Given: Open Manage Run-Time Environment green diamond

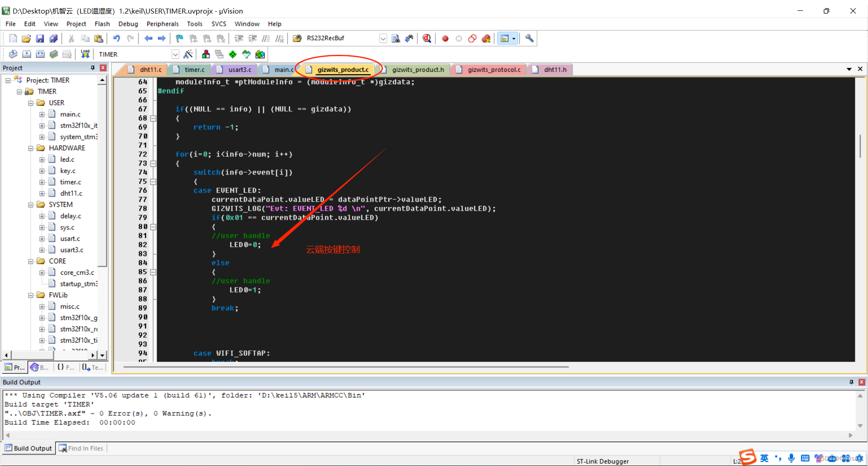Looking at the screenshot, I should coord(233,54).
